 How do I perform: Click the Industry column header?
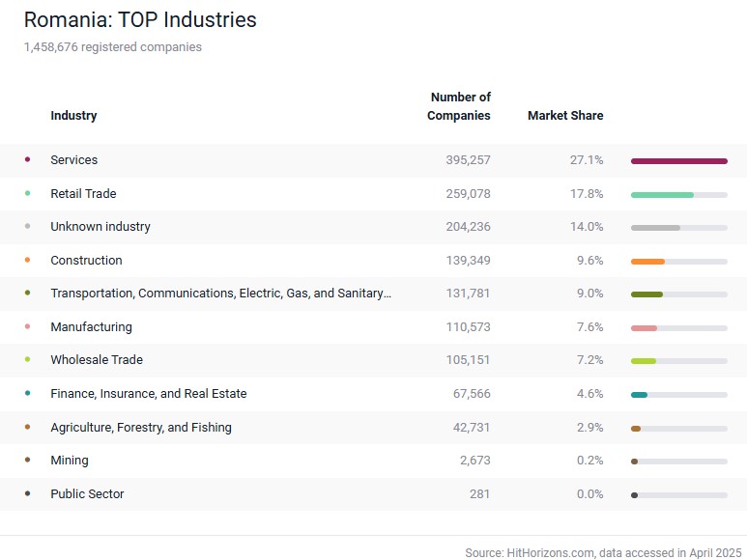coord(73,115)
